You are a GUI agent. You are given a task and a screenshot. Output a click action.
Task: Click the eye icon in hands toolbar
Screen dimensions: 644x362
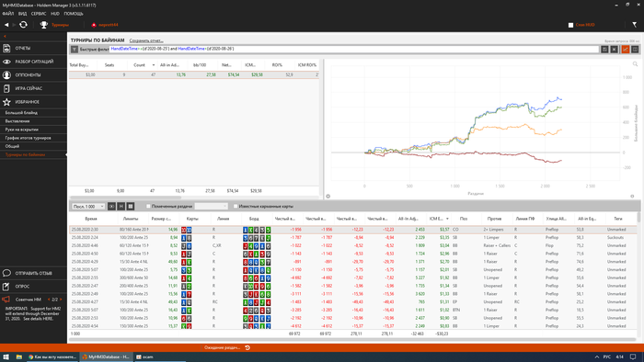[111, 206]
